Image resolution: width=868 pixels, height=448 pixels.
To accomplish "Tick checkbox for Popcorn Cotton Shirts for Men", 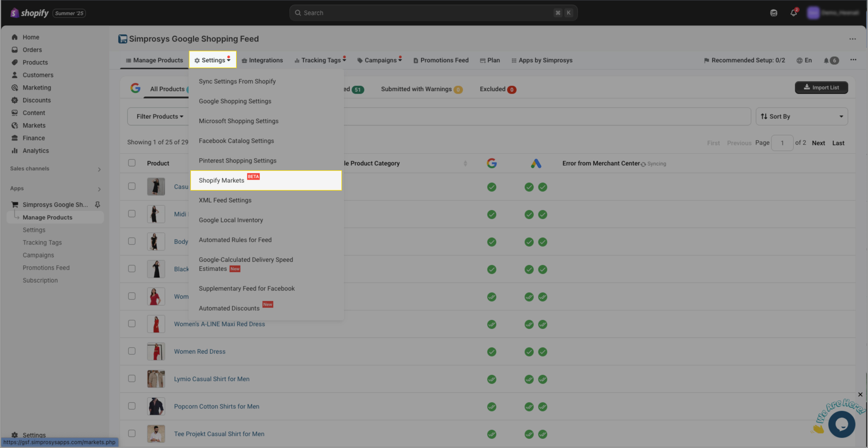I will [x=132, y=406].
